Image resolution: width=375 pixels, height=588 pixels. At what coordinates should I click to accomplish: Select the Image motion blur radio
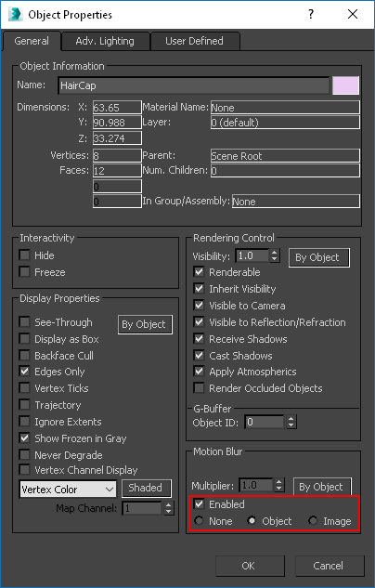pyautogui.click(x=313, y=520)
